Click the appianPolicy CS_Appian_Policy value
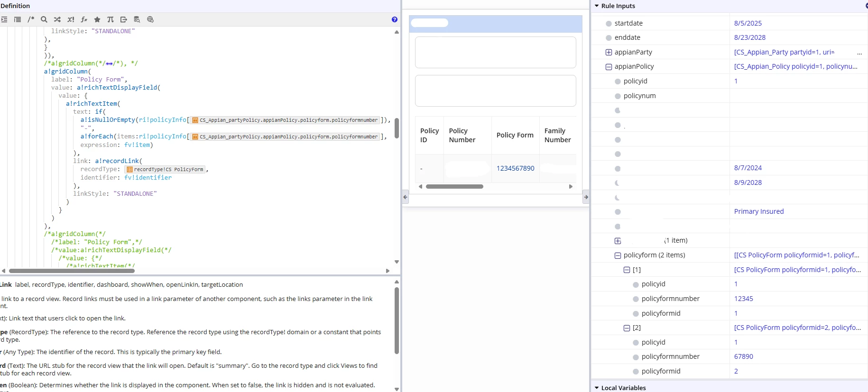868x392 pixels. [x=796, y=66]
